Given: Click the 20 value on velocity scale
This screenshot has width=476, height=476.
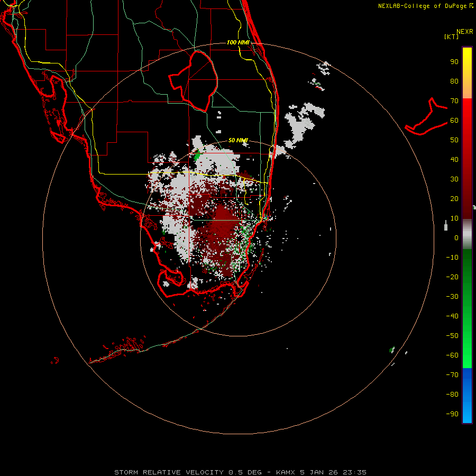Looking at the screenshot, I should (x=454, y=199).
